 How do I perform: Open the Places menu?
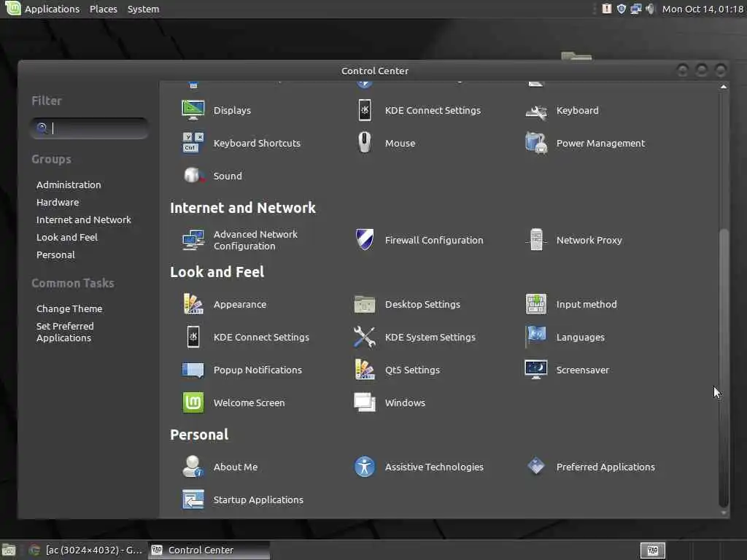[x=104, y=9]
